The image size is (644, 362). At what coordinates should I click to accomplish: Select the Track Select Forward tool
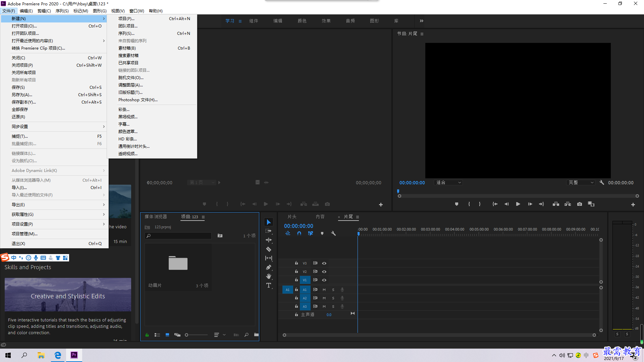pyautogui.click(x=269, y=231)
